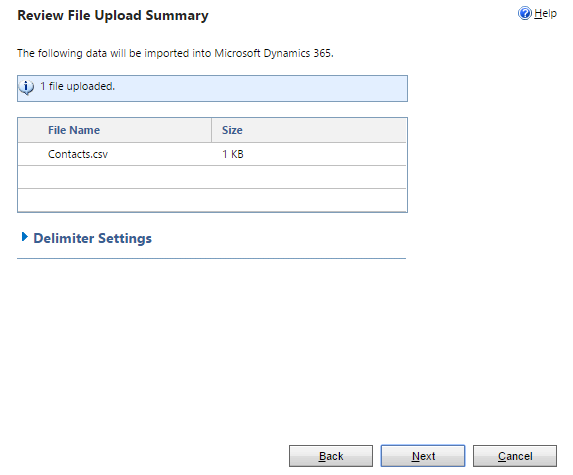Sort by the File Name column header

click(x=74, y=130)
